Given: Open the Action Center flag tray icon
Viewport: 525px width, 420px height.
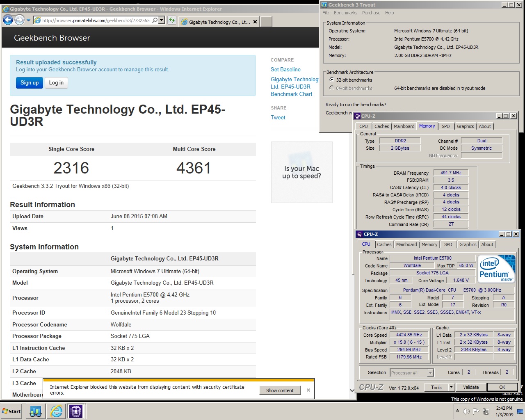Looking at the screenshot, I should (x=476, y=411).
